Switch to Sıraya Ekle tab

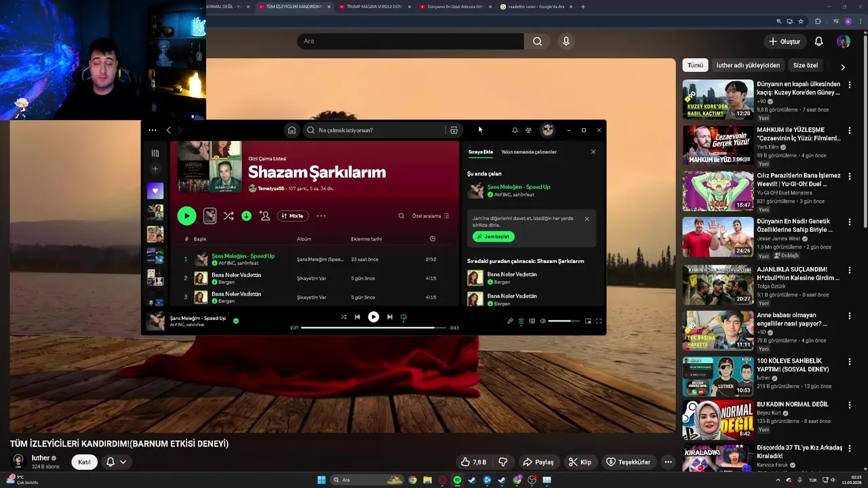[x=480, y=152]
